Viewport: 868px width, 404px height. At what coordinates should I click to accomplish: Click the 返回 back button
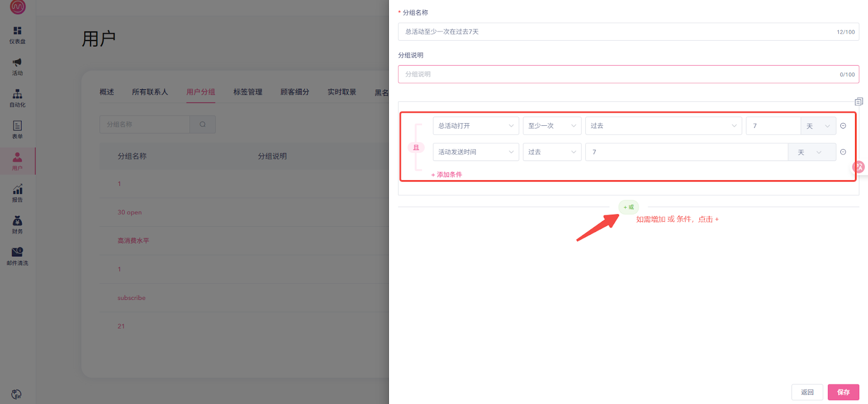click(x=807, y=392)
